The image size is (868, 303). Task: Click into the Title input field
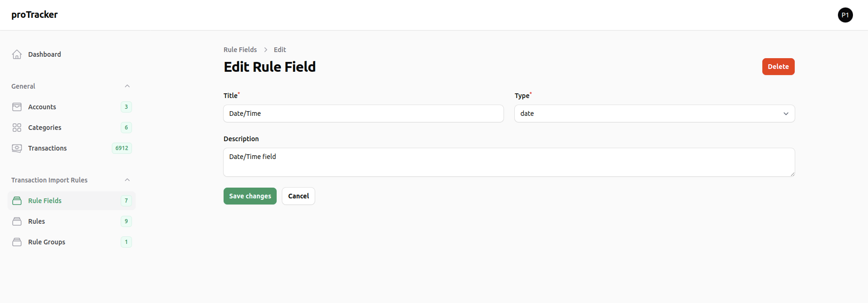(363, 114)
